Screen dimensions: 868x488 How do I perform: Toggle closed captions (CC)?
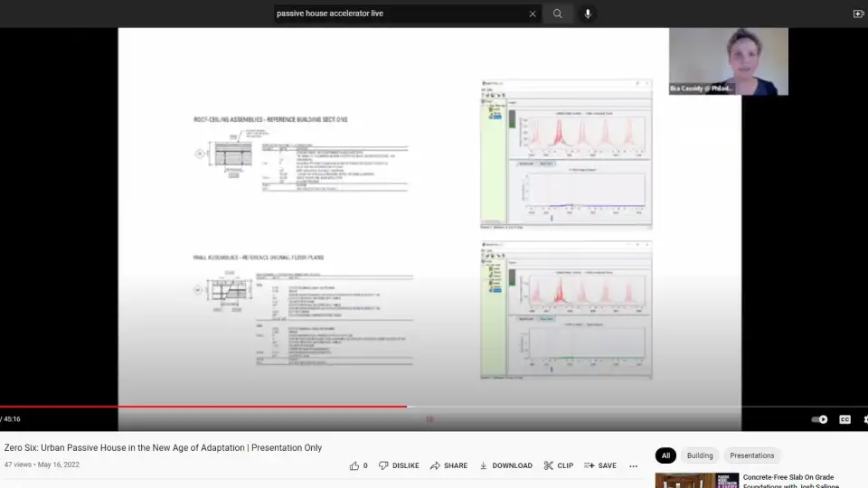[844, 419]
